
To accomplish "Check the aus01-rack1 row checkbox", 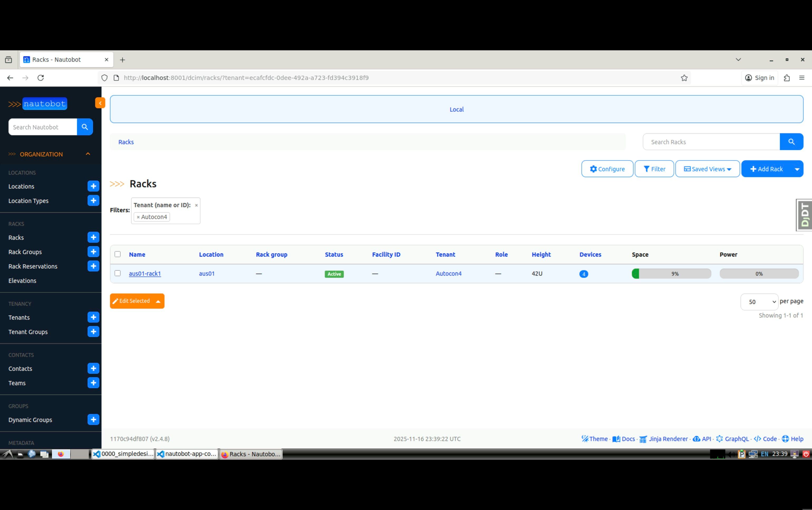I will [117, 273].
